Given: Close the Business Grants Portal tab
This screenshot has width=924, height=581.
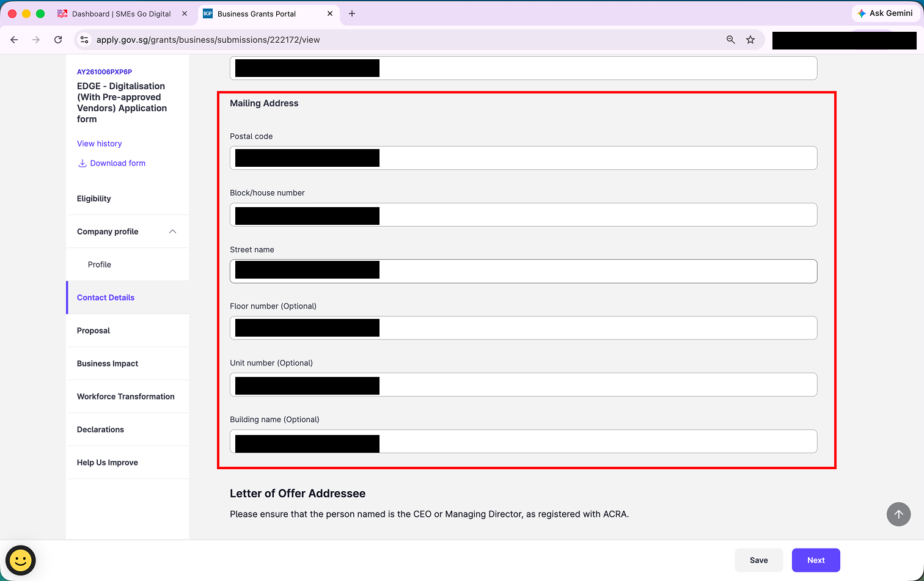Looking at the screenshot, I should [331, 13].
